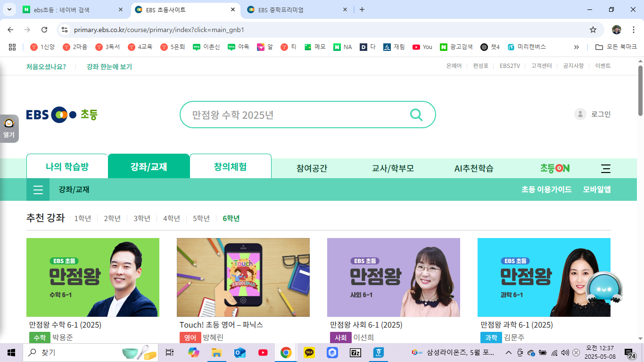Expand the bookmarks overflow chevron
The height and width of the screenshot is (362, 644).
576,47
